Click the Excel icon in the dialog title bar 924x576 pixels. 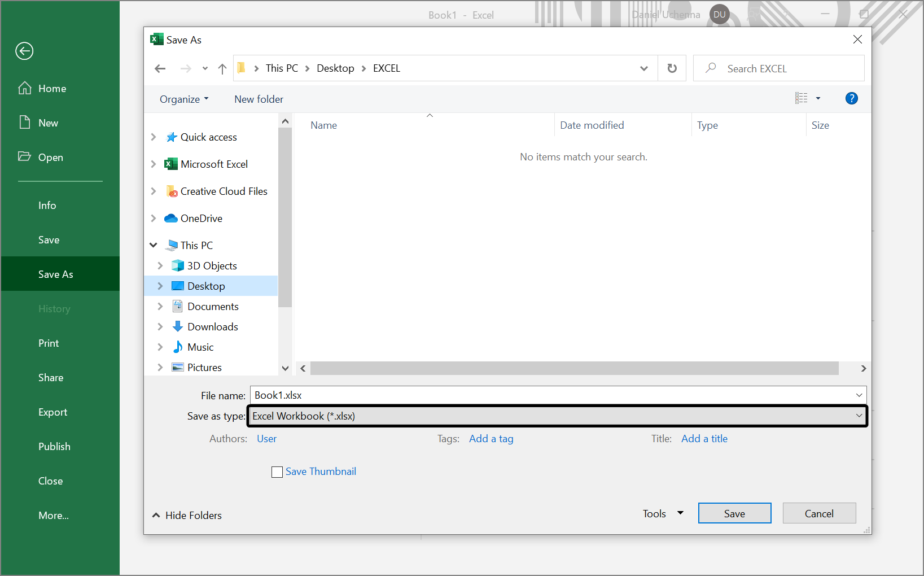pyautogui.click(x=156, y=39)
